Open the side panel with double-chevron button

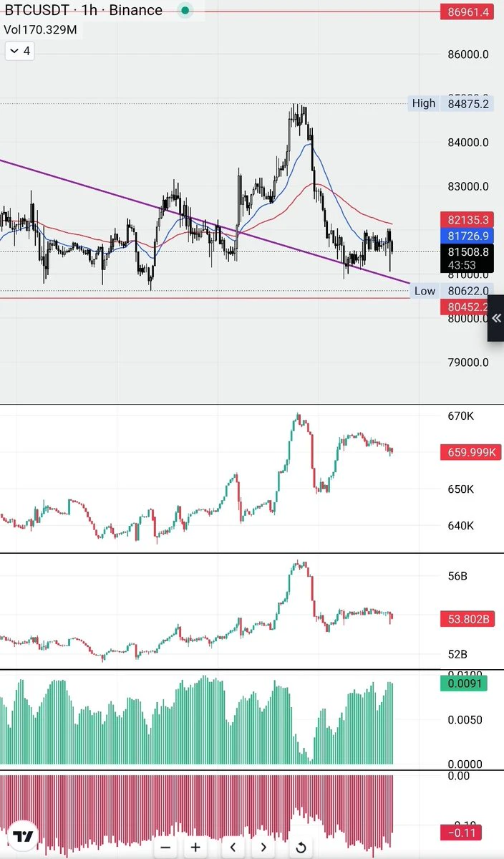point(496,318)
